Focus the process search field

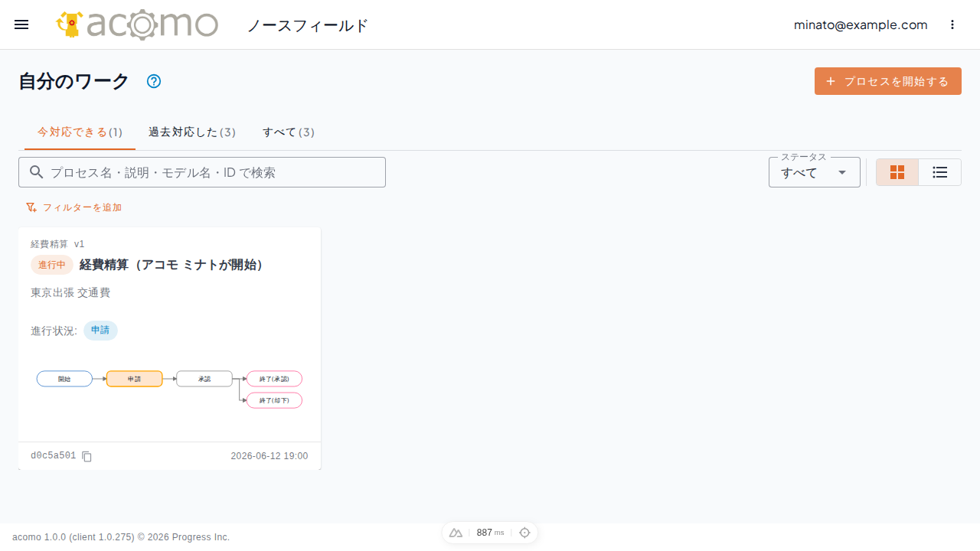pyautogui.click(x=202, y=172)
